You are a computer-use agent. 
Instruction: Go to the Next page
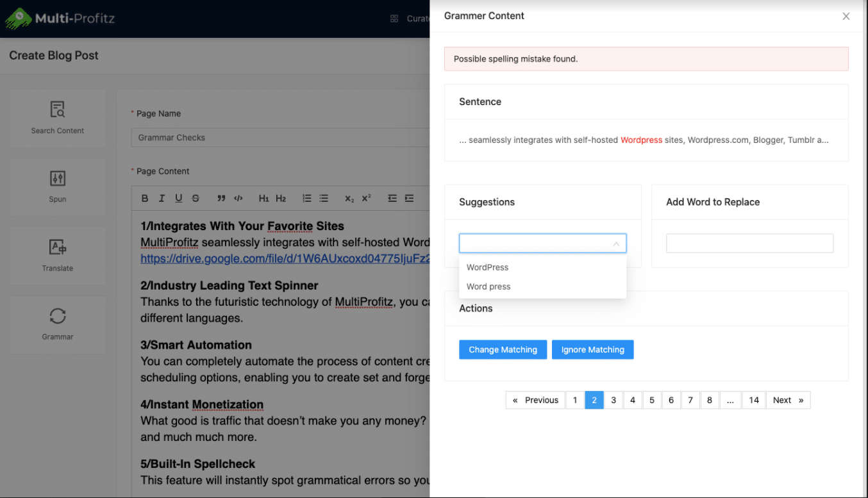(x=788, y=400)
